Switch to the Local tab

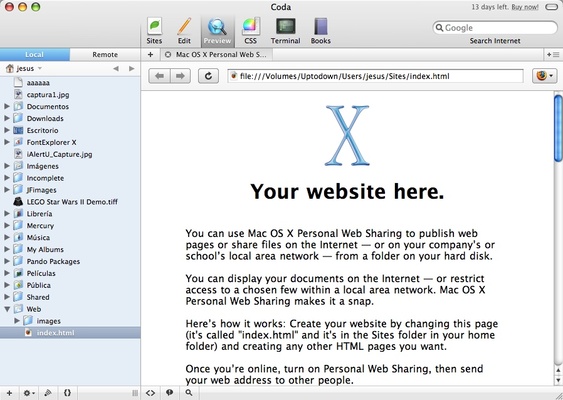(x=34, y=55)
